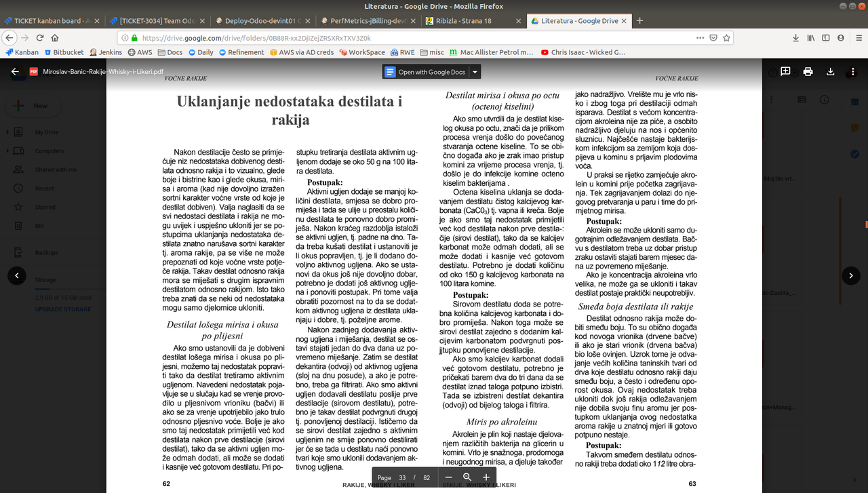Download the PDF file
Screen dimensions: 868x493
[x=830, y=71]
